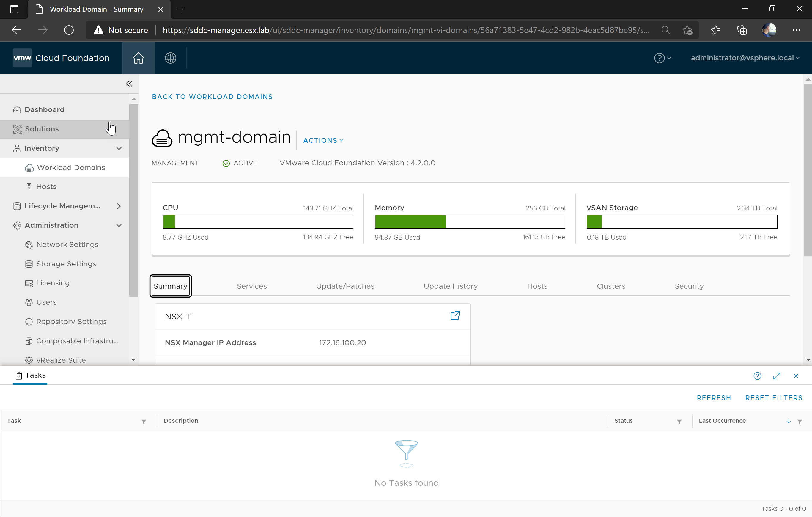Image resolution: width=812 pixels, height=517 pixels.
Task: Open Storage Settings in sidebar
Action: coord(64,264)
